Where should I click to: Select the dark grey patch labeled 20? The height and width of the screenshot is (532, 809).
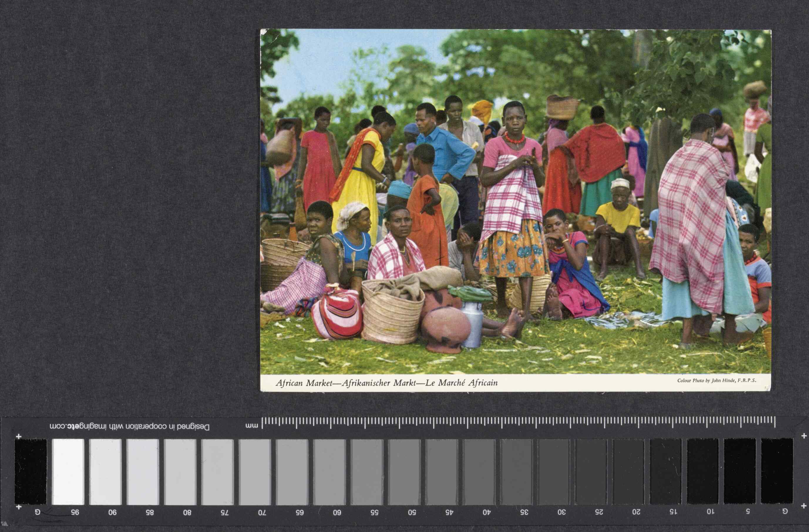click(628, 472)
